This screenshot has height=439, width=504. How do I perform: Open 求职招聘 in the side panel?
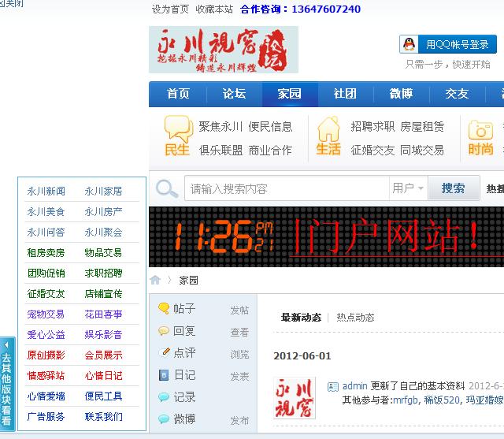103,273
